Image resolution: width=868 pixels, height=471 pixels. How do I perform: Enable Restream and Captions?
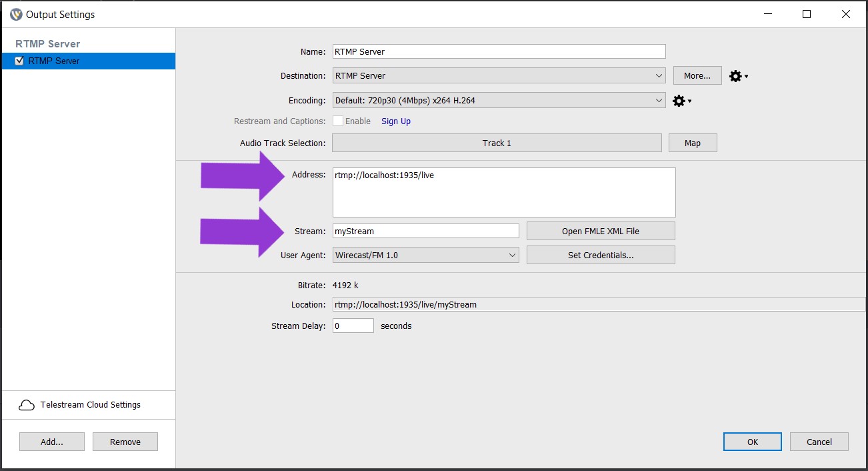click(x=338, y=121)
